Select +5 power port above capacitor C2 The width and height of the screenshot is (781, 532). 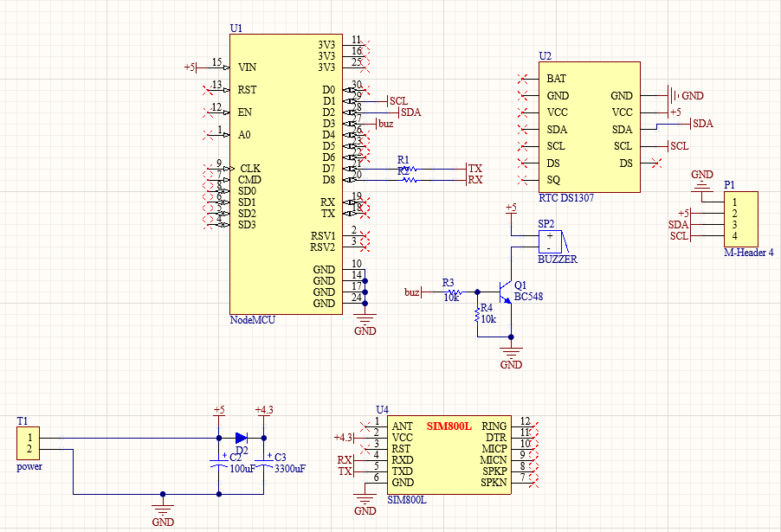pyautogui.click(x=219, y=411)
